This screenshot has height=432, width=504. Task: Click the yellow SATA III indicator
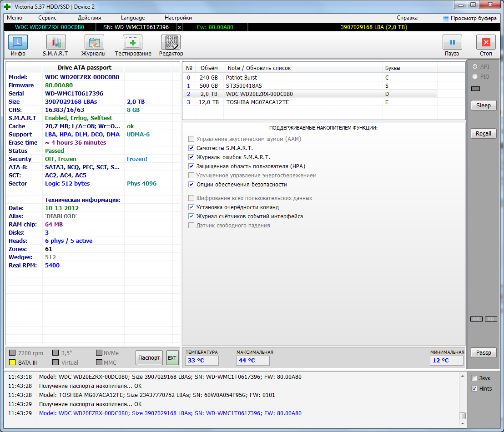pyautogui.click(x=12, y=362)
